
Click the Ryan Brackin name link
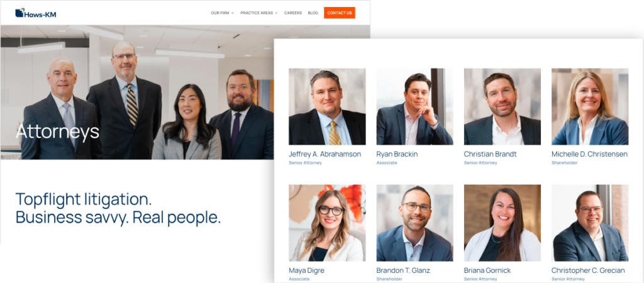[x=397, y=155]
